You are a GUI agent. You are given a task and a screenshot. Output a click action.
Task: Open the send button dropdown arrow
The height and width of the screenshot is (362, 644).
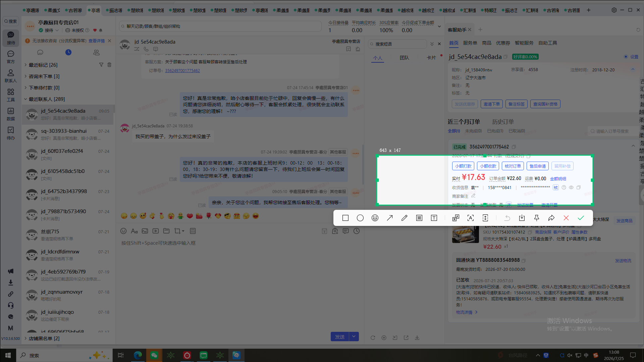[x=354, y=337]
